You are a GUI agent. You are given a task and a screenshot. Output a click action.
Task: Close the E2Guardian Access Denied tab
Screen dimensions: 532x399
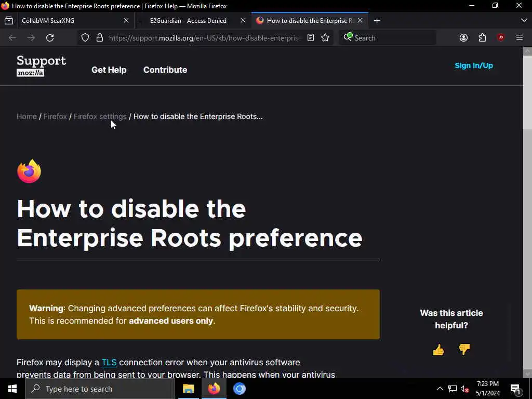[x=243, y=21]
